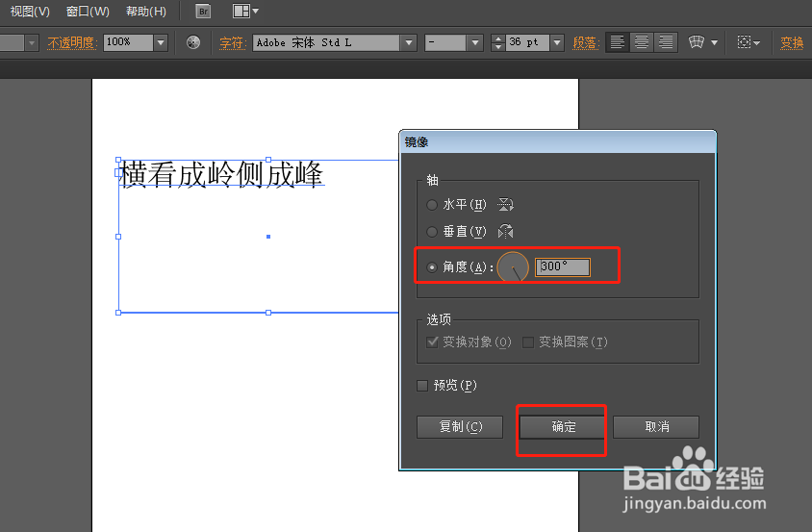Confirm the dialog with 确定
Image resolution: width=812 pixels, height=532 pixels.
pyautogui.click(x=563, y=427)
